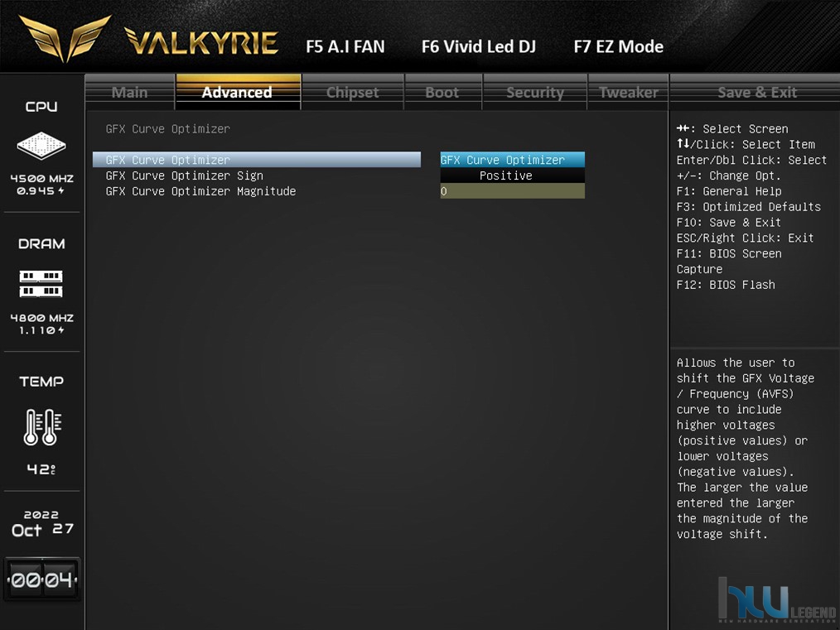
Task: Click the Valkyrie wings logo
Action: 65,39
